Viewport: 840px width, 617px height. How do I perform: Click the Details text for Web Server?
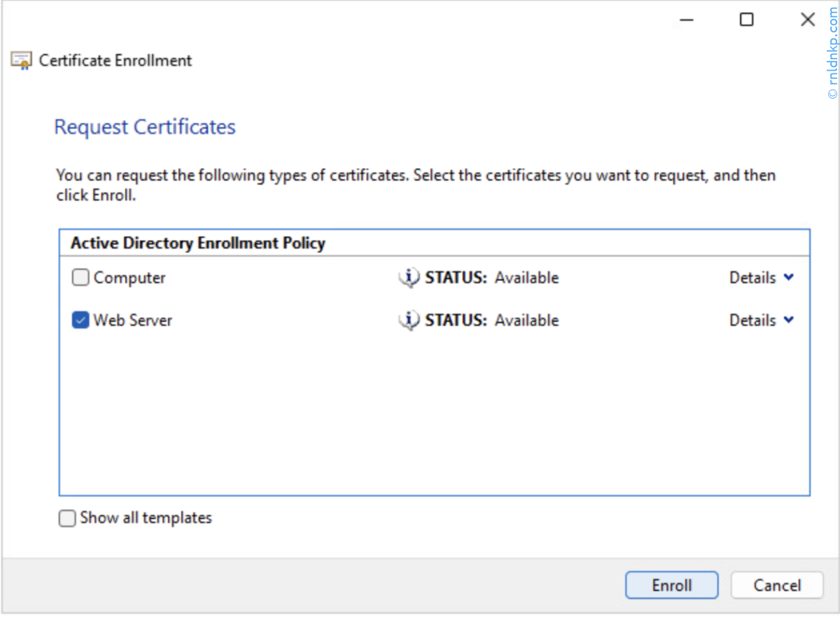tap(752, 320)
